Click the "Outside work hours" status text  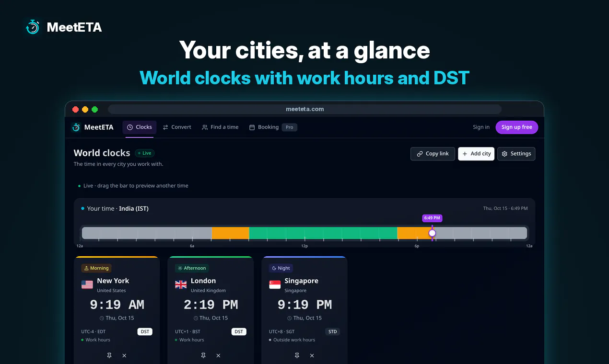[x=294, y=340]
